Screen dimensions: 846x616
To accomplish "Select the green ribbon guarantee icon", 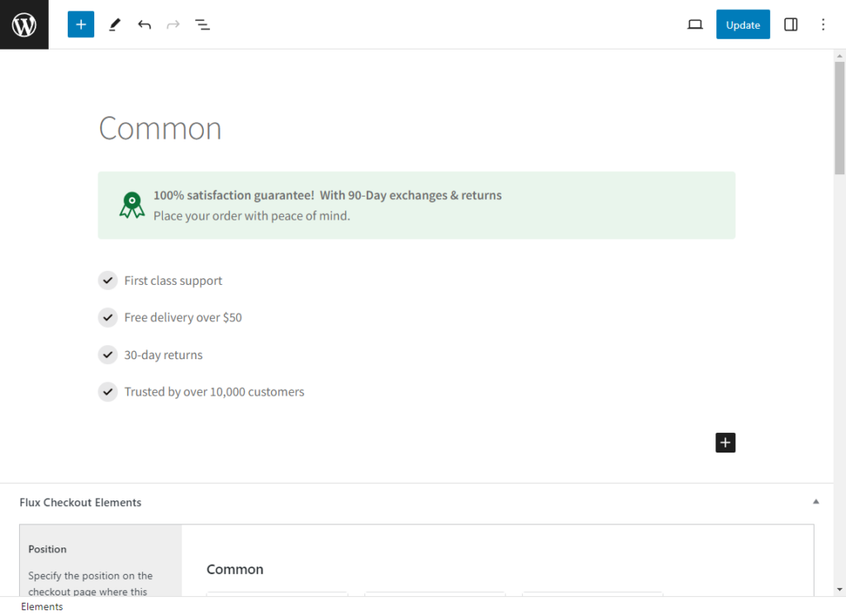I will pos(131,205).
